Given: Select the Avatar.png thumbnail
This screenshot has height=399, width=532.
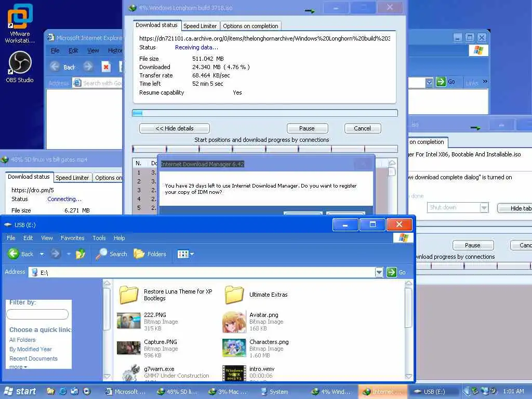Looking at the screenshot, I should (234, 322).
